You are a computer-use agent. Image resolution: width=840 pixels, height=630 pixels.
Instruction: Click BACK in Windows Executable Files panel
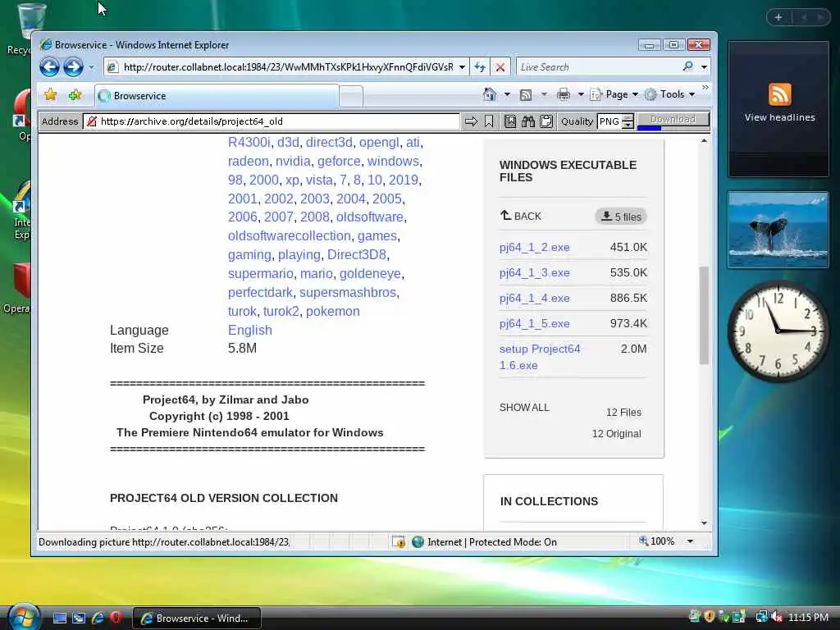521,216
